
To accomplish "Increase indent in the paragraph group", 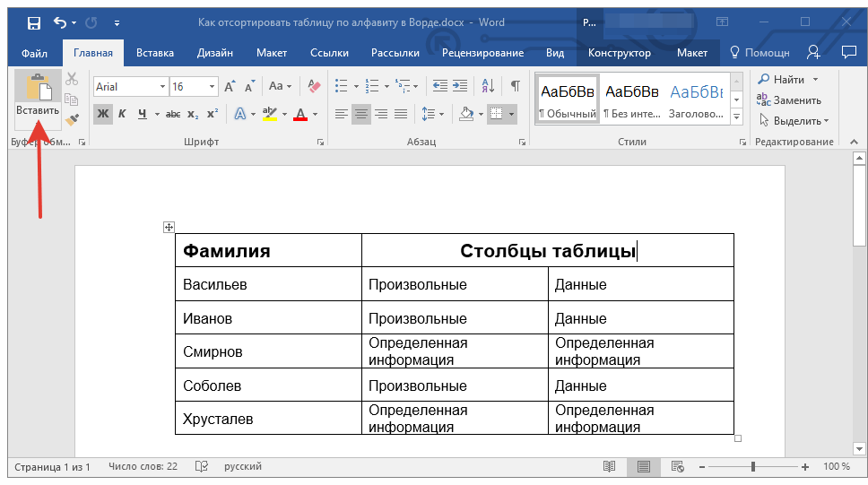I will [x=461, y=86].
